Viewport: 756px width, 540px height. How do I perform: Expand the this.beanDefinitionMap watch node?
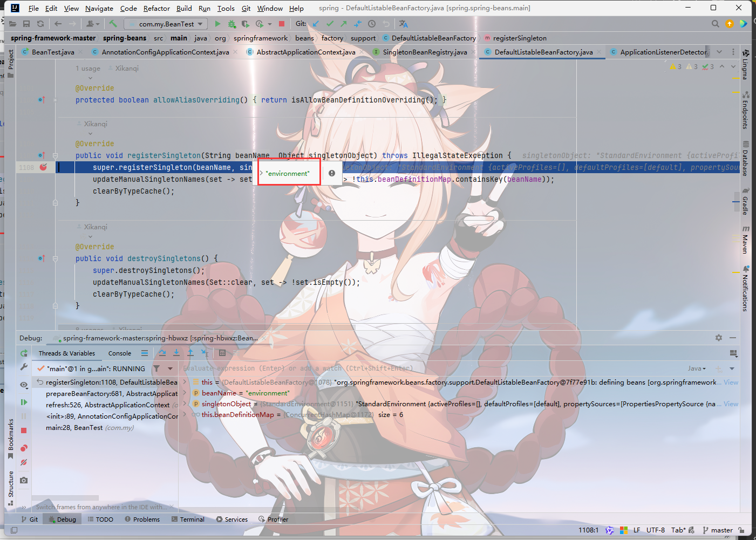click(185, 414)
